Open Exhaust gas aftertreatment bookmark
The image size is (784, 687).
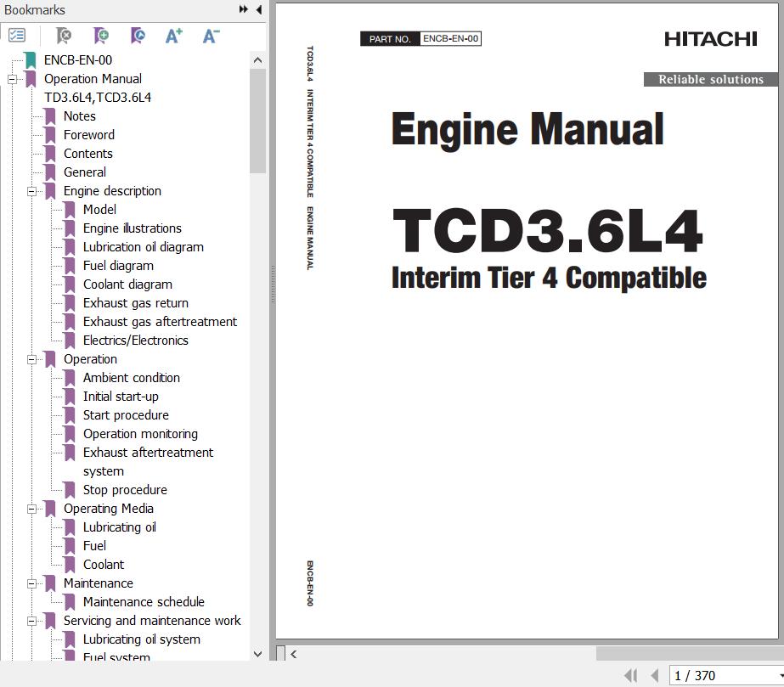160,322
